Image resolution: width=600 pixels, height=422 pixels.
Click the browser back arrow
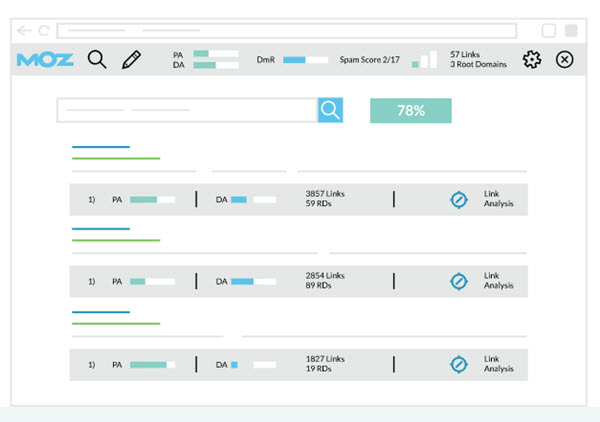24,30
